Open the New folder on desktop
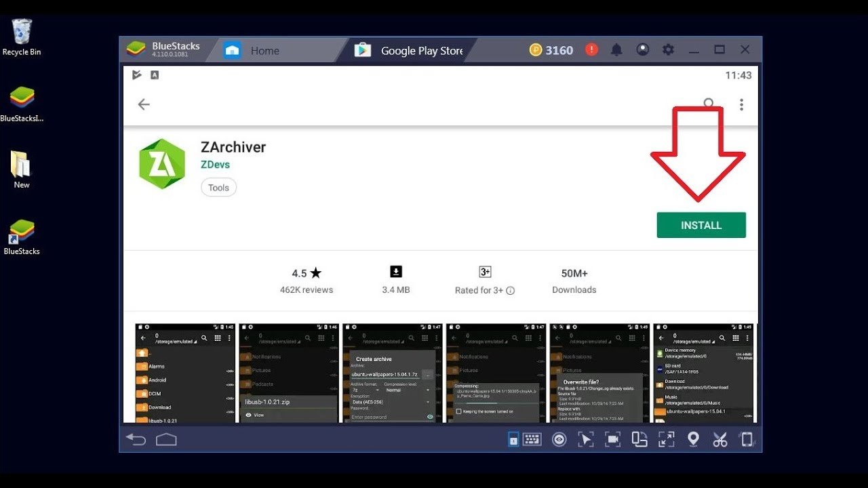This screenshot has width=868, height=488. pyautogui.click(x=22, y=169)
